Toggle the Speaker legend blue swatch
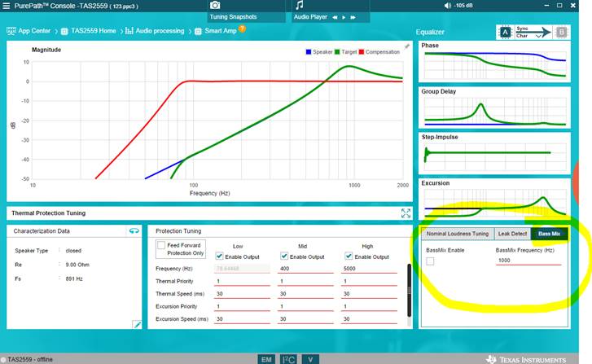Viewport: 592px width, 364px height. (x=309, y=52)
